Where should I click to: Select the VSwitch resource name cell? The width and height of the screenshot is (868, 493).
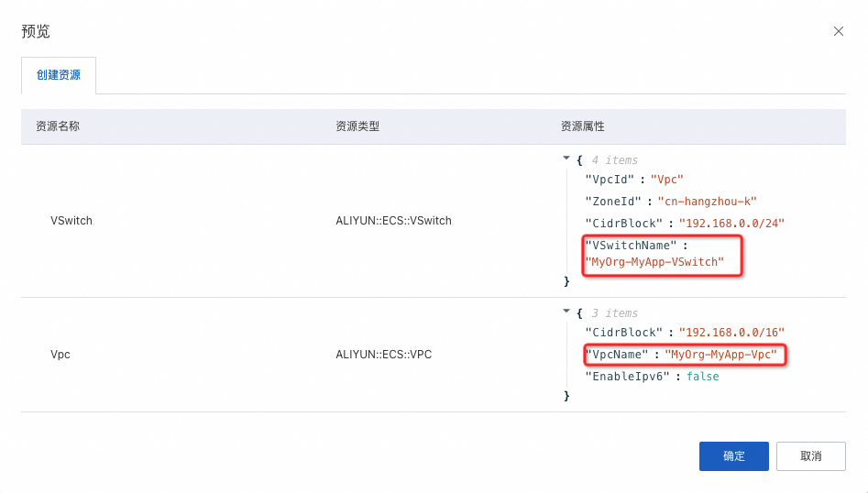point(71,221)
